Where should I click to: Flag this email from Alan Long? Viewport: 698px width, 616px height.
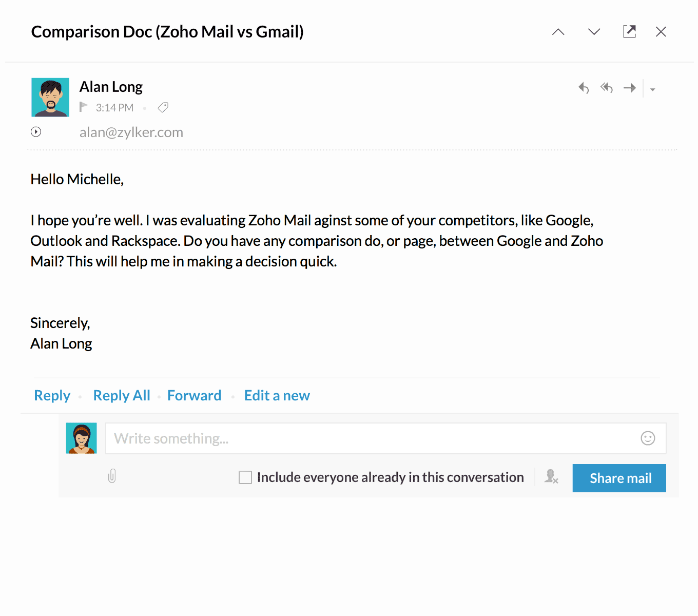pos(84,107)
